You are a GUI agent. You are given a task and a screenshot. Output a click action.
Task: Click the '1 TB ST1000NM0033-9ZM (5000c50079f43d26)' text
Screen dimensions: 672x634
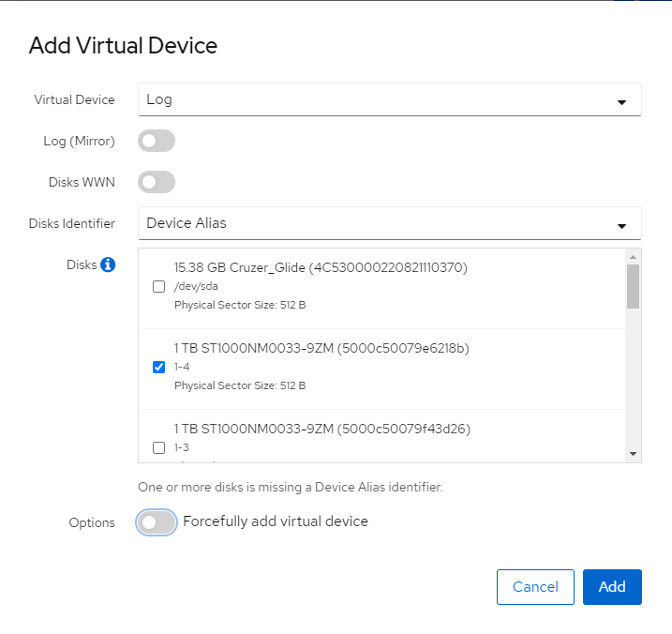click(322, 429)
